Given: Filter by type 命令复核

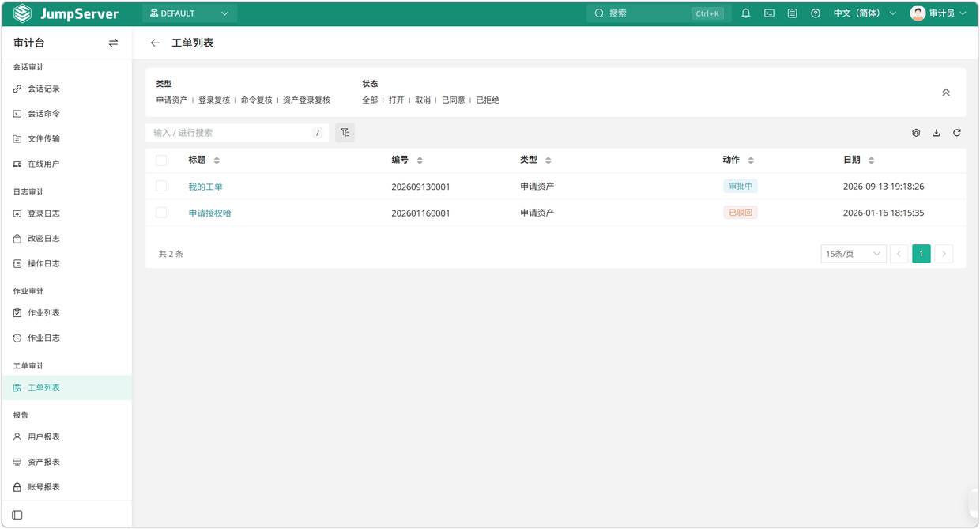Looking at the screenshot, I should (256, 100).
